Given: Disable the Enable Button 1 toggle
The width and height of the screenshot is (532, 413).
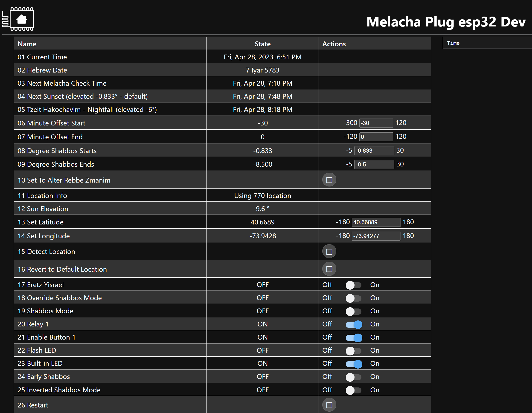Looking at the screenshot, I should tap(354, 337).
